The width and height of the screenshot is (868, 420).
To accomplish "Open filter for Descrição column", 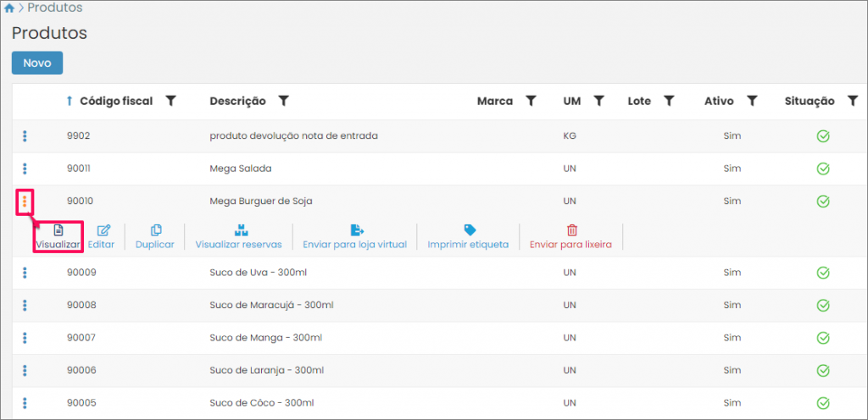I will (x=284, y=102).
